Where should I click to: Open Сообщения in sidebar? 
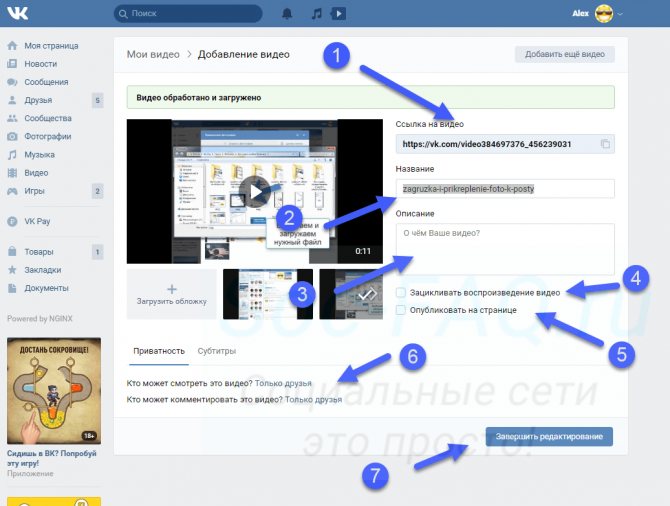point(46,82)
